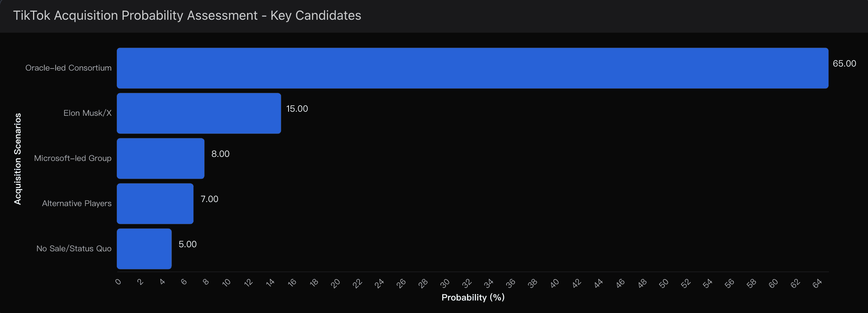The height and width of the screenshot is (313, 868).
Task: Click the No Sale/Status Quo label
Action: tap(74, 248)
